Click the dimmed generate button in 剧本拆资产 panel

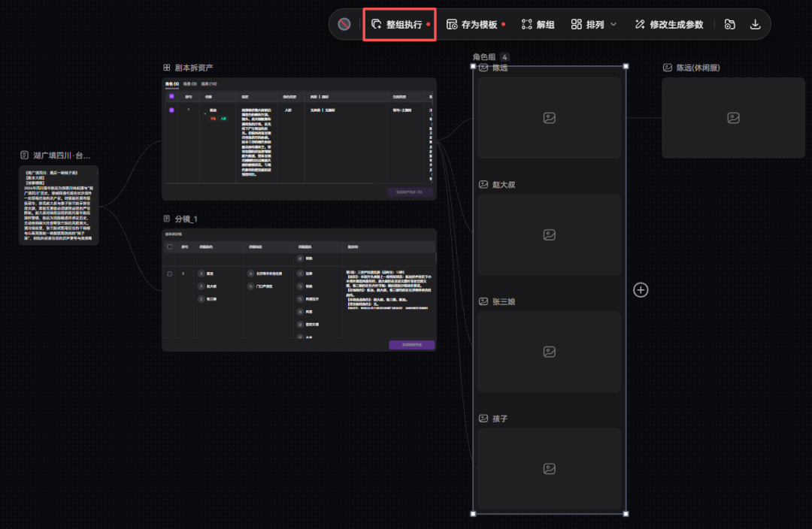(410, 192)
